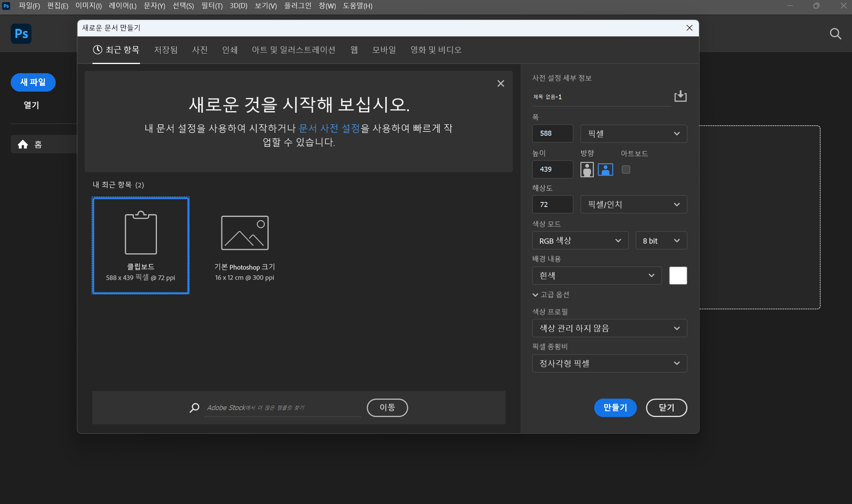Open the 흰색 background contents dropdown

pos(597,276)
